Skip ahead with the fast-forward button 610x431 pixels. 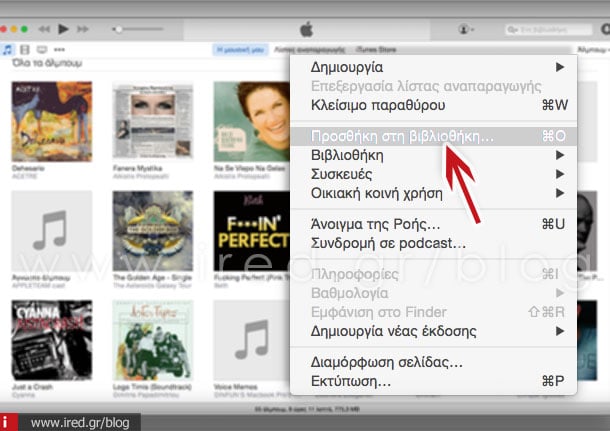(x=82, y=29)
